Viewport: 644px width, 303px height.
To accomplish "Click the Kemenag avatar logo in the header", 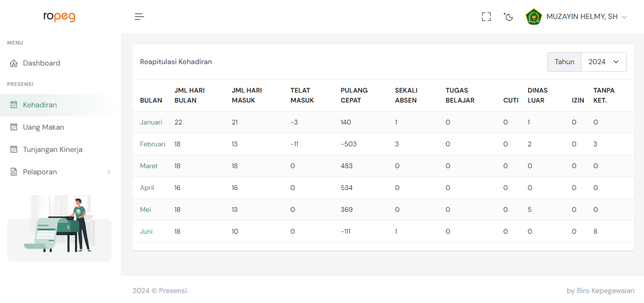I will [x=534, y=17].
